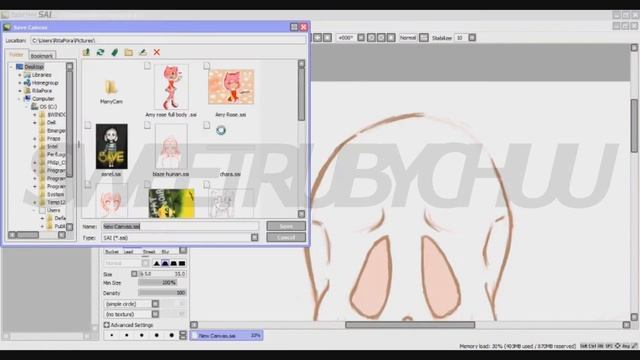Tick the checkbox beside Amy Rose.sai
This screenshot has width=640, height=360.
pyautogui.click(x=207, y=66)
